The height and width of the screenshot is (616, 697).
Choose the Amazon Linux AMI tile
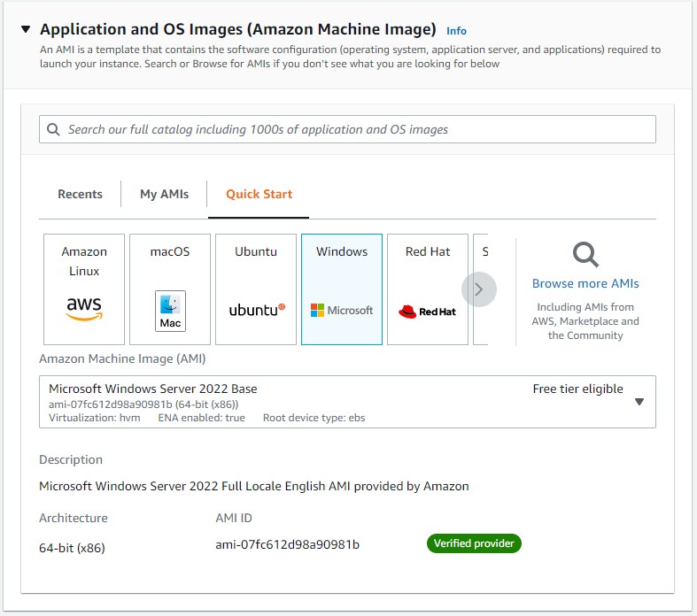[x=84, y=289]
